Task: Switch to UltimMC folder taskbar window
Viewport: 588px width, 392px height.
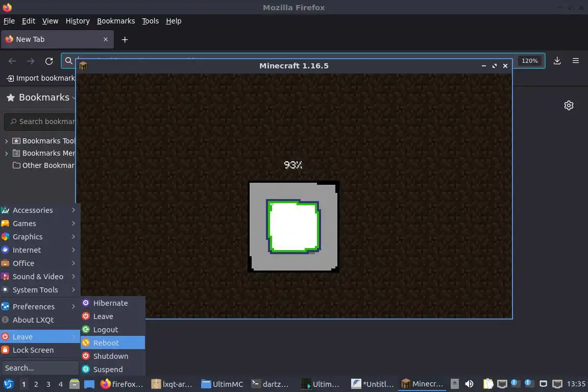Action: tap(223, 384)
